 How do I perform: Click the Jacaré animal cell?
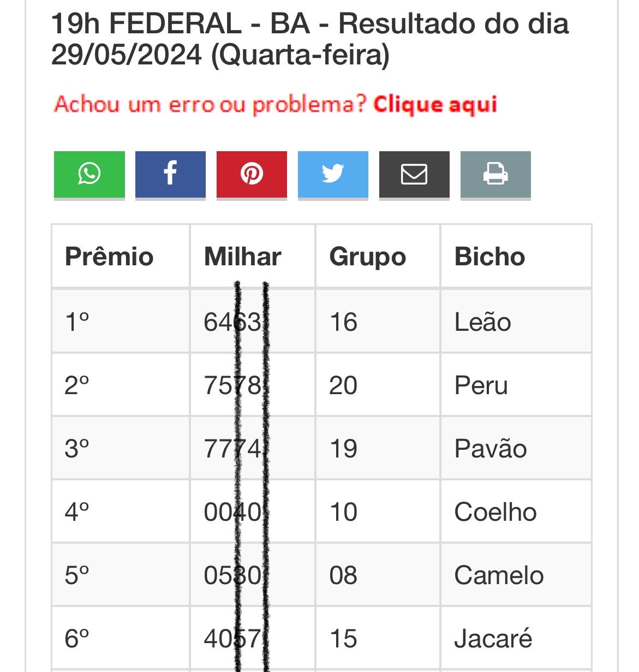(493, 639)
